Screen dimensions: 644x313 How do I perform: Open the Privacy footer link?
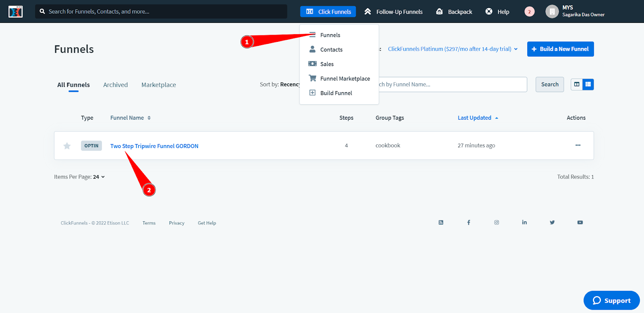point(177,223)
